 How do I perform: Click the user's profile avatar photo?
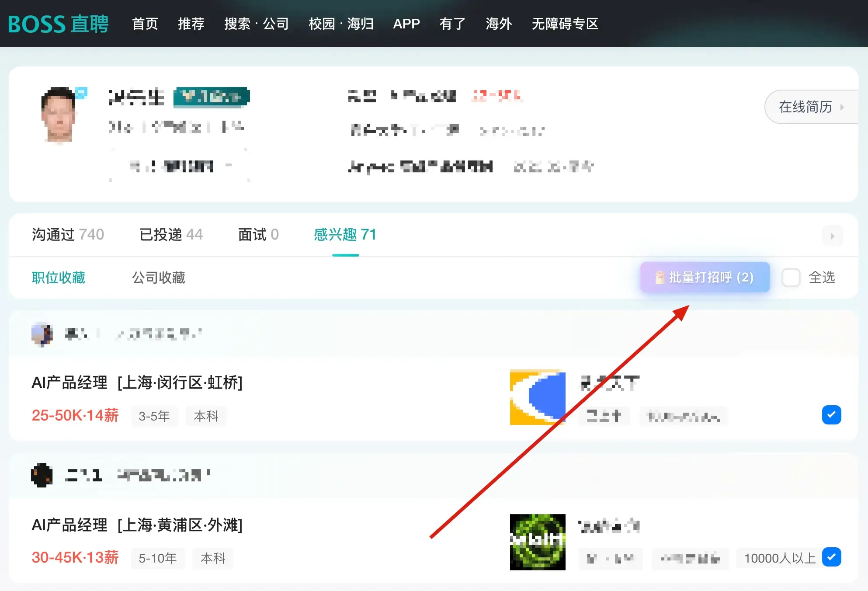(59, 115)
